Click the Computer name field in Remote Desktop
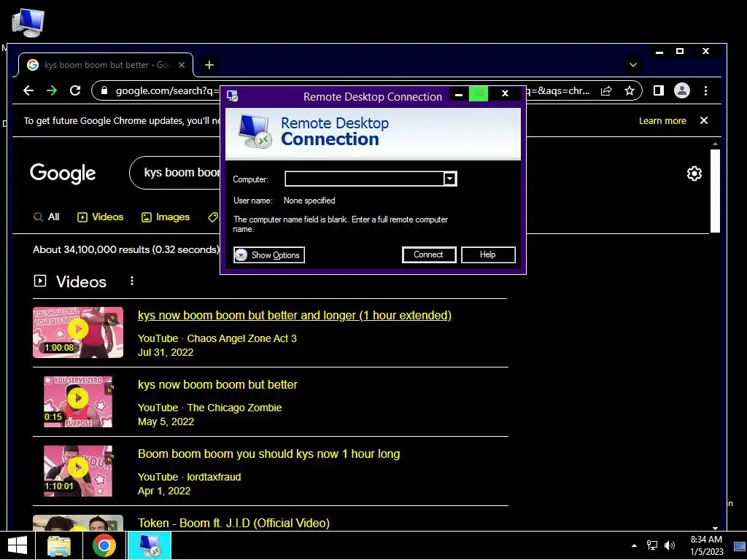747x560 pixels. 365,179
